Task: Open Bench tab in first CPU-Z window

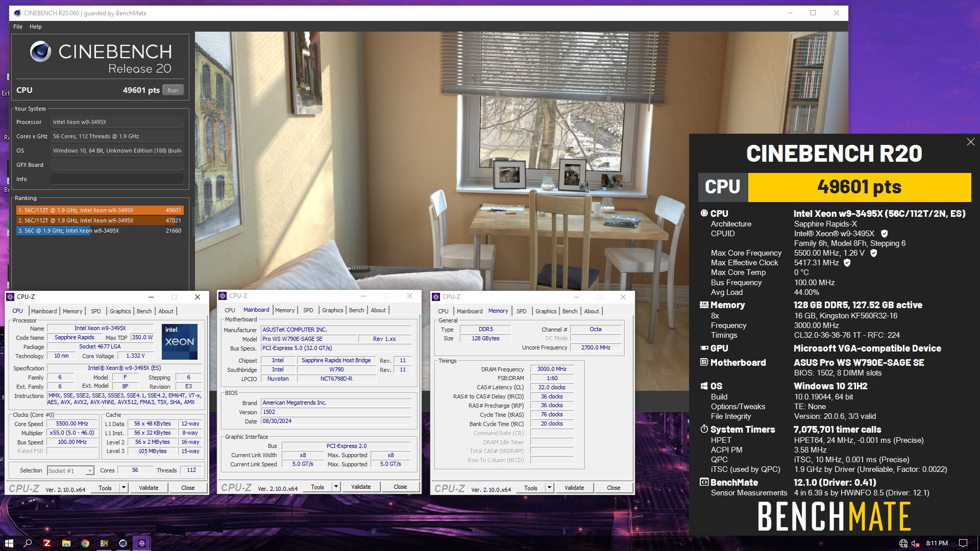Action: click(x=144, y=311)
